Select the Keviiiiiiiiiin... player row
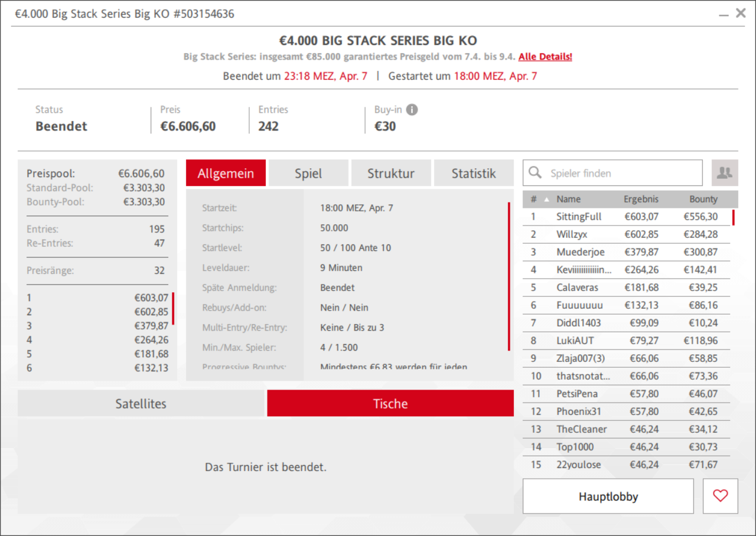This screenshot has height=536, width=756. click(627, 270)
